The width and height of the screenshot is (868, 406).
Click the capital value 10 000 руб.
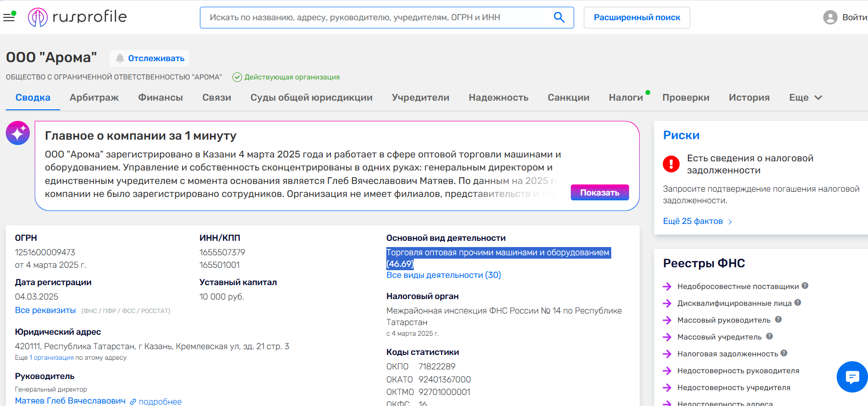point(222,297)
